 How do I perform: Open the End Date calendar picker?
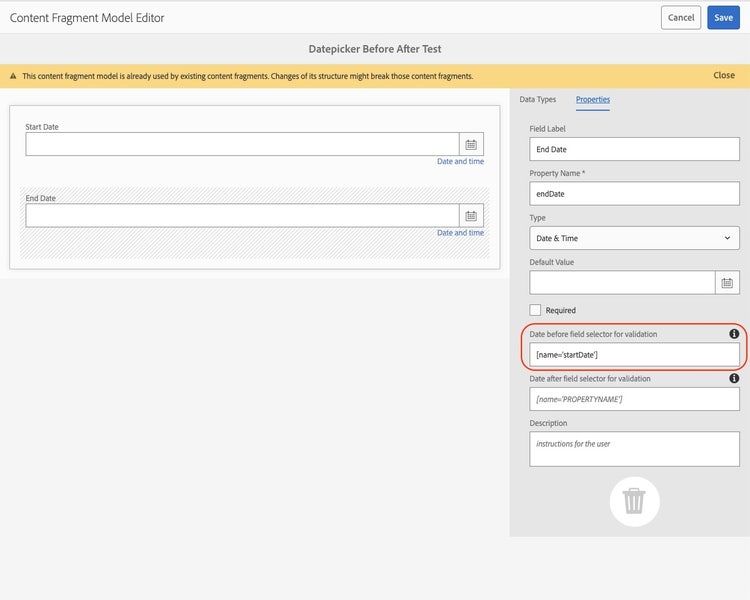[471, 216]
